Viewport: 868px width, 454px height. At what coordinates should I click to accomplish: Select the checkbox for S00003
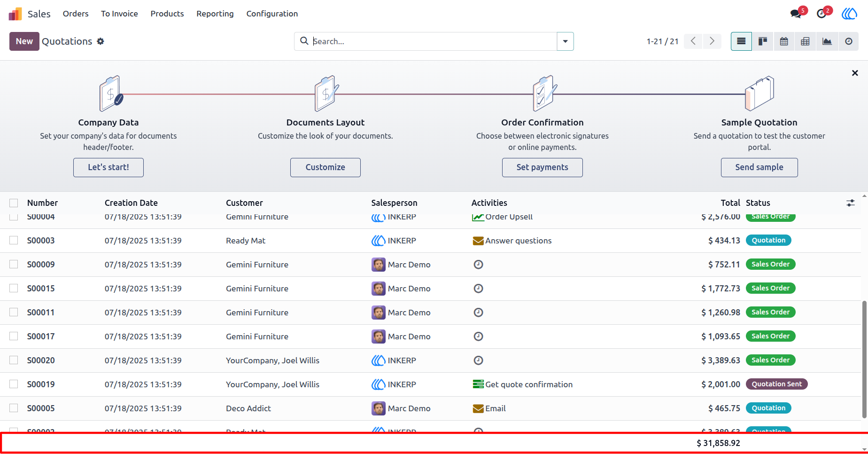click(x=14, y=240)
